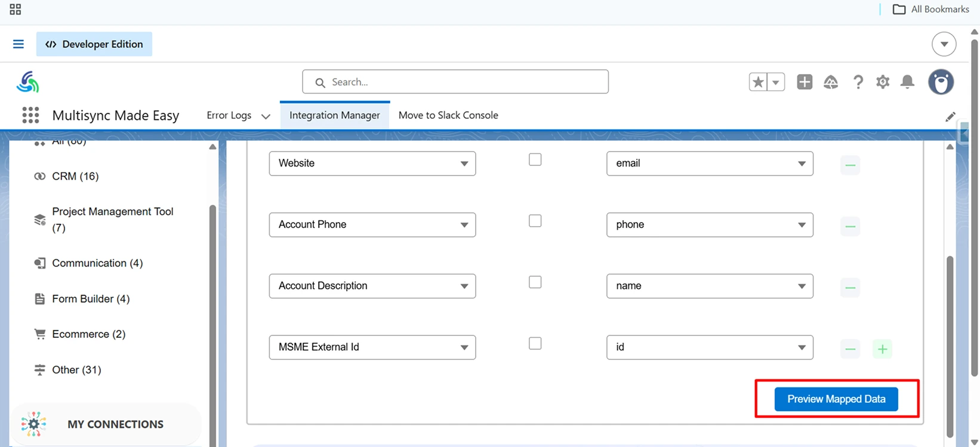Image resolution: width=980 pixels, height=447 pixels.
Task: Open the Trailhead guidance icon
Action: (831, 82)
